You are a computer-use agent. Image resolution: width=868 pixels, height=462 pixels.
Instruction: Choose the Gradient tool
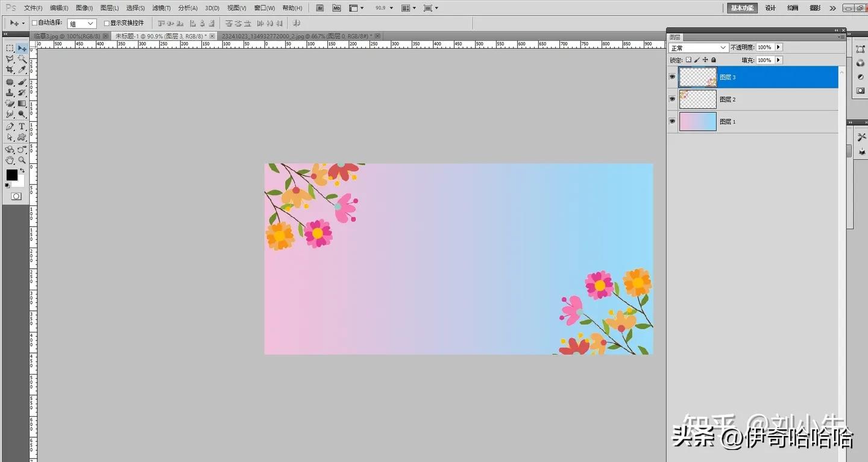tap(22, 103)
